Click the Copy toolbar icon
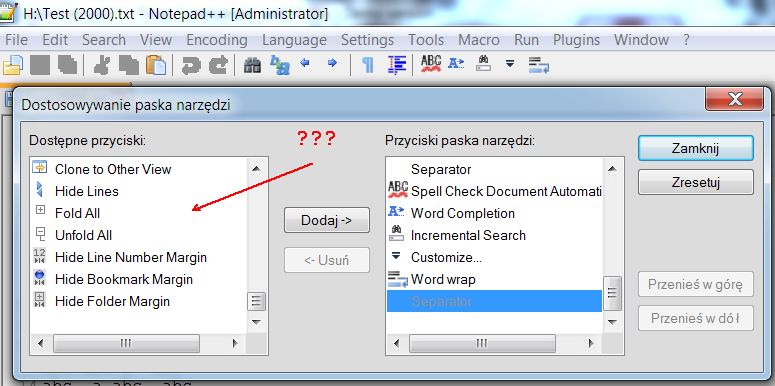 point(129,65)
